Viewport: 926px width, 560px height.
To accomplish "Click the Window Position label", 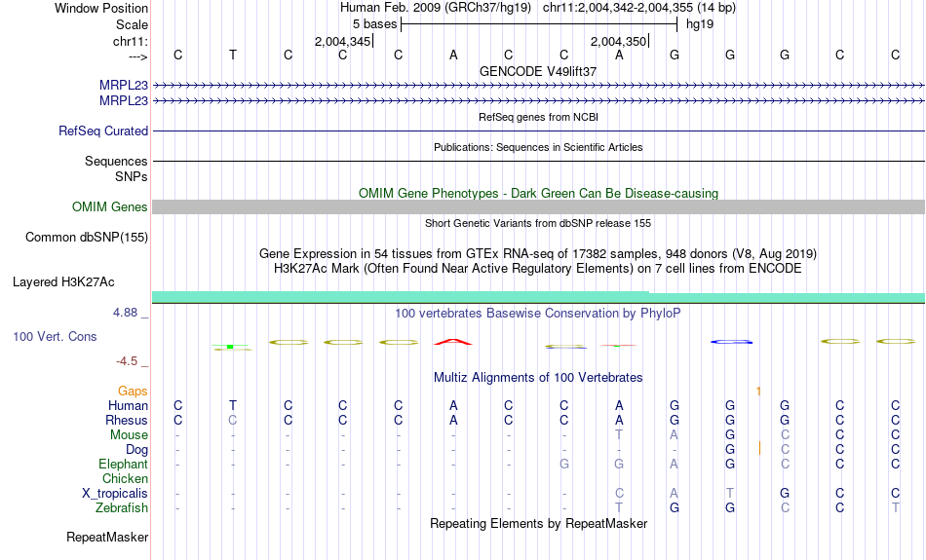I will coord(101,8).
